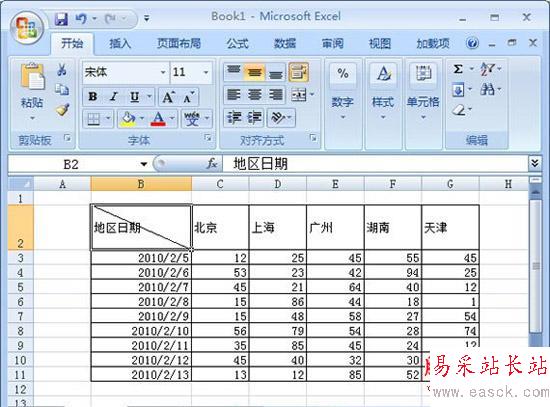Open the Office button menu

(x=27, y=28)
